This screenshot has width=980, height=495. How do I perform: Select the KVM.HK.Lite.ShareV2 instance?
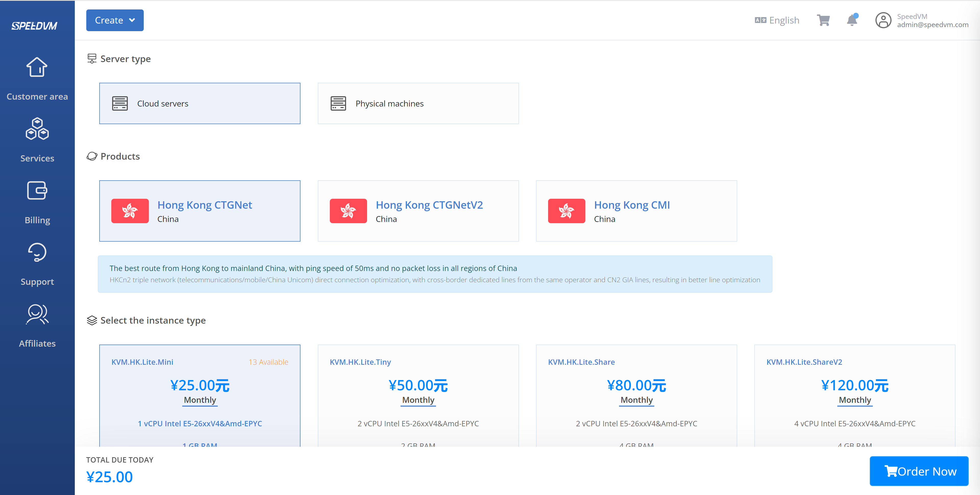[x=855, y=396]
